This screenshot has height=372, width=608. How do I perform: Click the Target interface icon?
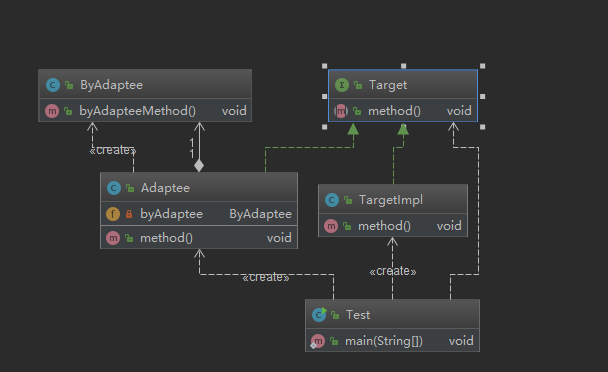tap(342, 85)
